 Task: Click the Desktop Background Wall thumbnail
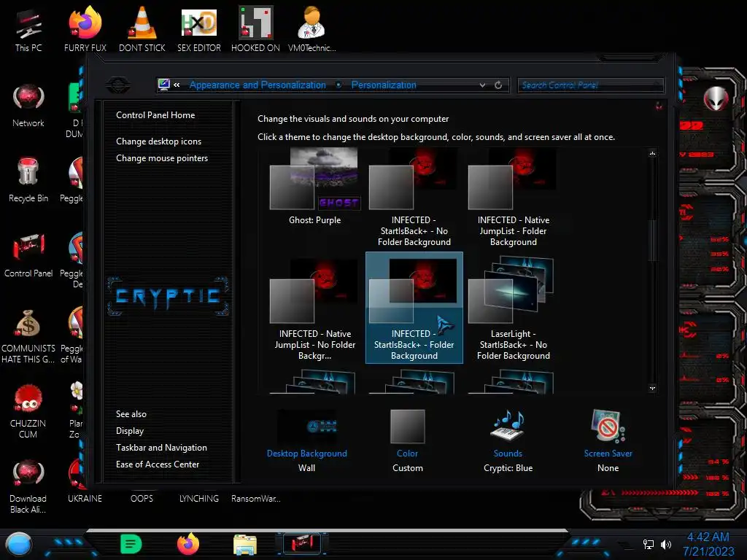(x=307, y=426)
